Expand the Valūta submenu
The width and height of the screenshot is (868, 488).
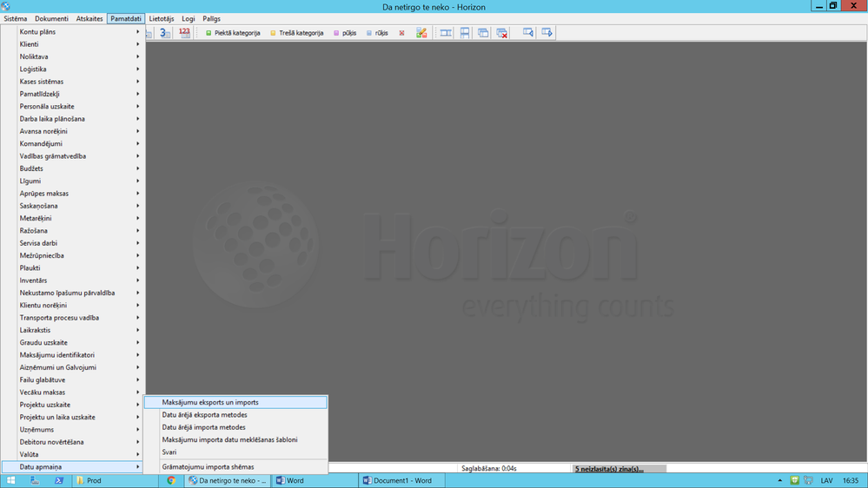pos(72,454)
